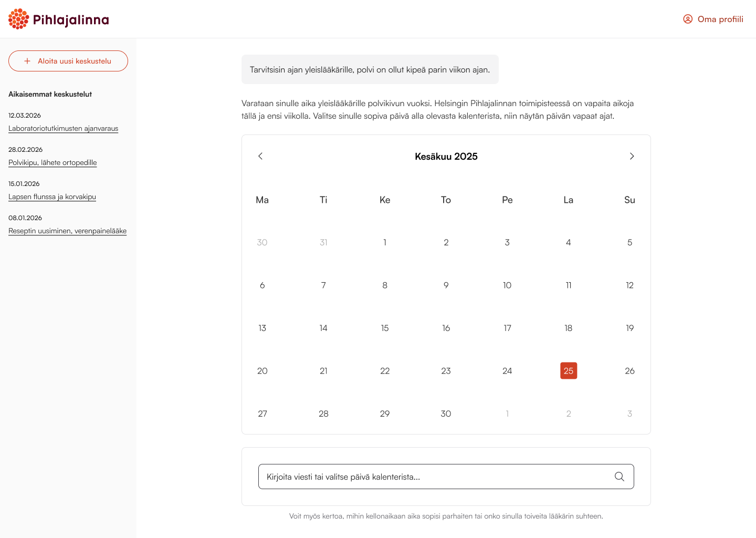756x538 pixels.
Task: Click the Pihlajalinna logo
Action: [59, 19]
